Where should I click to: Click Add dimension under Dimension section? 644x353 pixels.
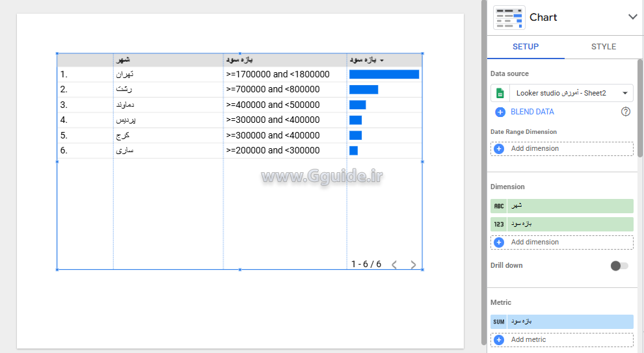point(561,242)
